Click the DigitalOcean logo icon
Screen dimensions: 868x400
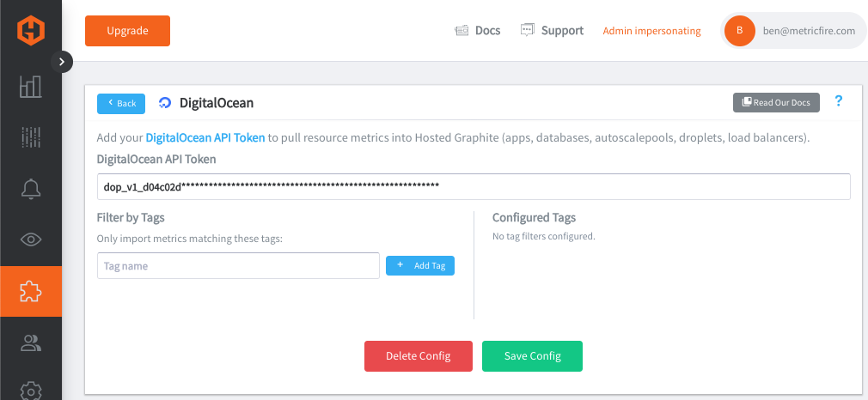coord(165,103)
